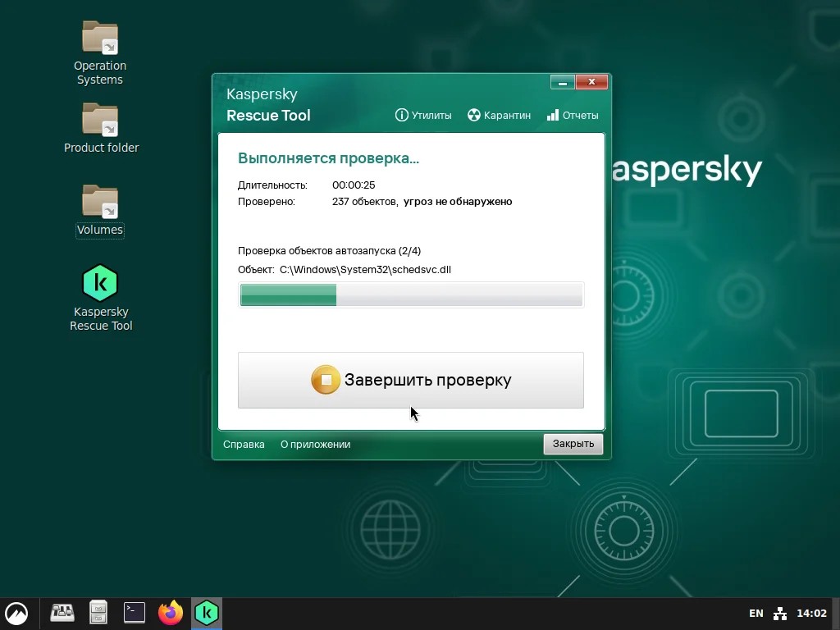Launch Kaspersky Rescue Tool desktop shortcut

100,298
